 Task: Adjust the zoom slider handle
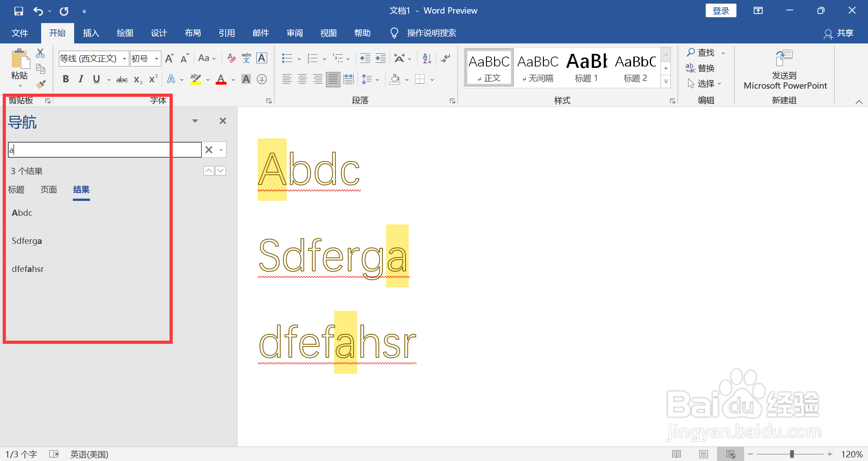(792, 454)
